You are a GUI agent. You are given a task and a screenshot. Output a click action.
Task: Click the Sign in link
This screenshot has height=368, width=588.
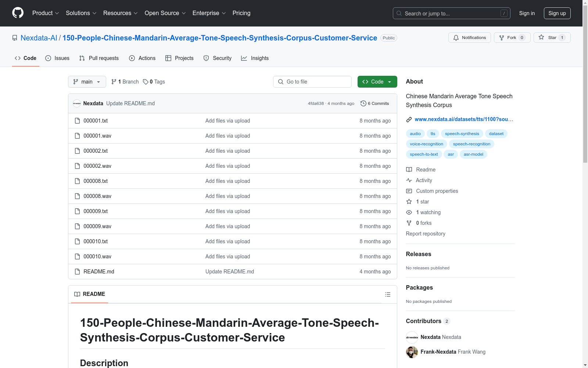pos(527,13)
